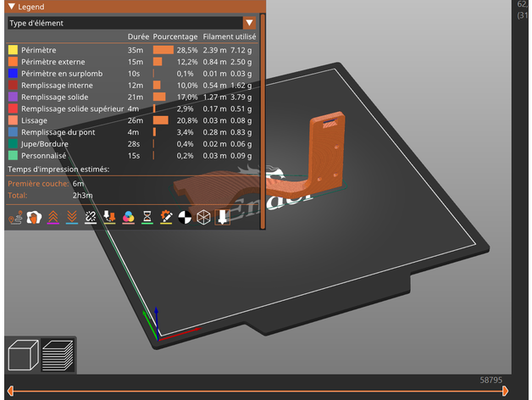Screen dimensions: 532x400
Task: Toggle print pauses hourglass icon
Action: point(147,217)
